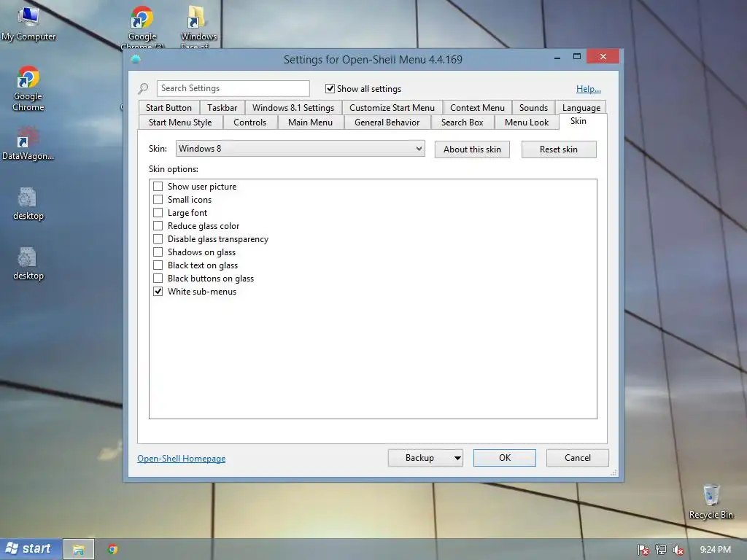Viewport: 747px width, 560px height.
Task: Select the upper desktop settings file icon
Action: coord(28,203)
